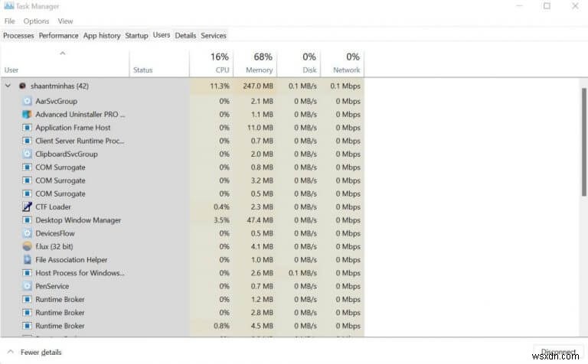The width and height of the screenshot is (588, 364).
Task: Select the Application Frame Host row text
Action: point(73,128)
